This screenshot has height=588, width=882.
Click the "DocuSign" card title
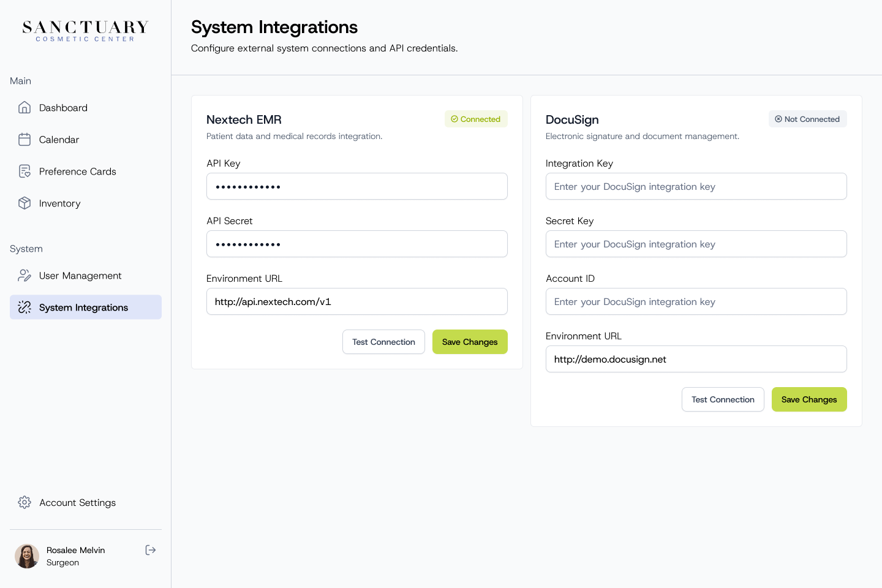(x=572, y=119)
